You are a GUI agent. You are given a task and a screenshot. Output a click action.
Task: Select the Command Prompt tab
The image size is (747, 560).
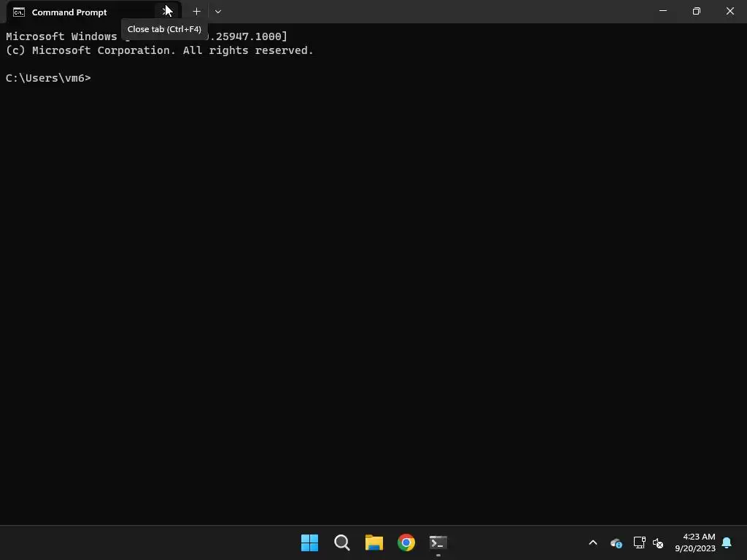coord(94,12)
